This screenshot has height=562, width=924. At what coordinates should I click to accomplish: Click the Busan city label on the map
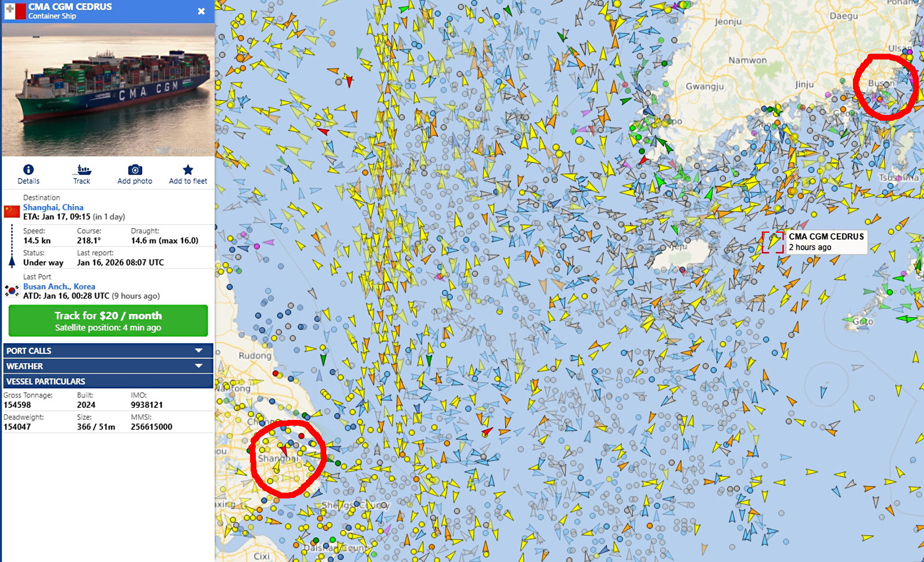(x=881, y=84)
